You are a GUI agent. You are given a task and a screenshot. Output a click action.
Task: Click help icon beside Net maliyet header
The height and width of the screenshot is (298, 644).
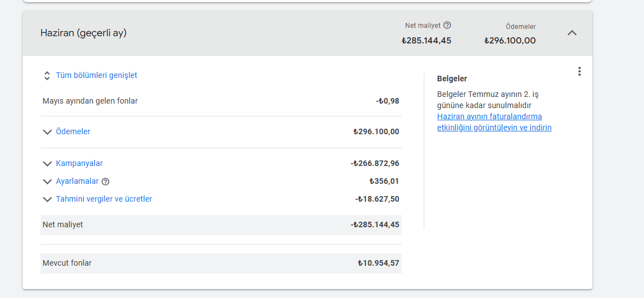coord(447,25)
